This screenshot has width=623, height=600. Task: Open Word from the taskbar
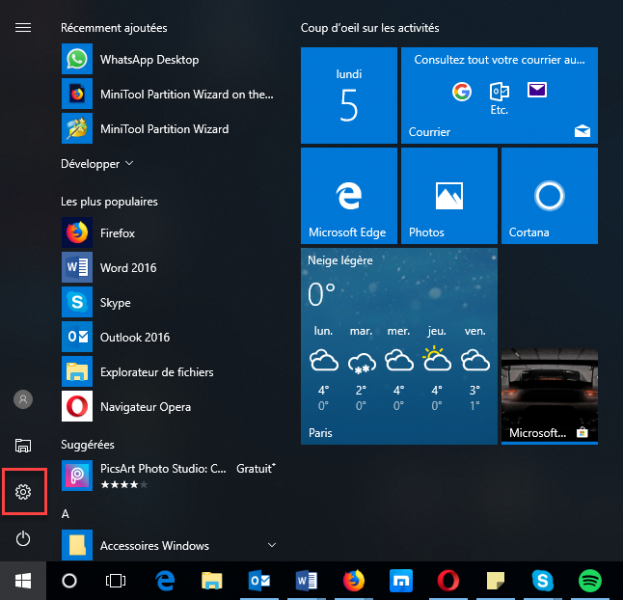pyautogui.click(x=306, y=581)
